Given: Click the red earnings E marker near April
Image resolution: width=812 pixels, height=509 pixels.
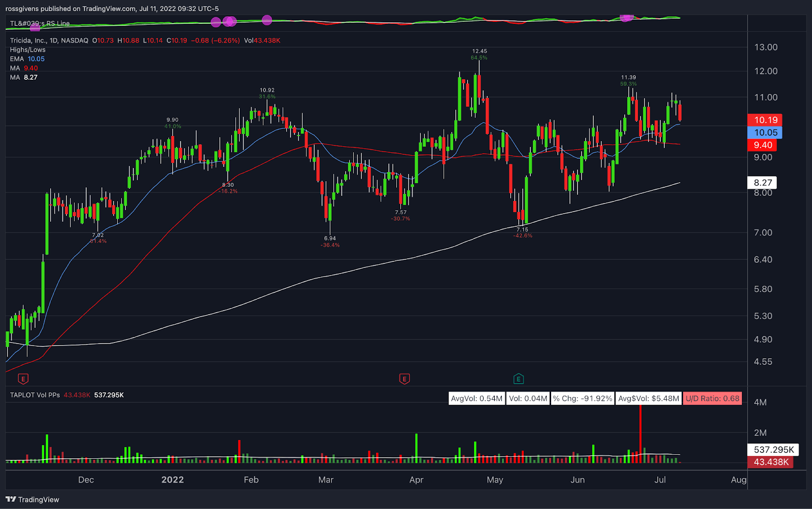Looking at the screenshot, I should click(x=404, y=379).
